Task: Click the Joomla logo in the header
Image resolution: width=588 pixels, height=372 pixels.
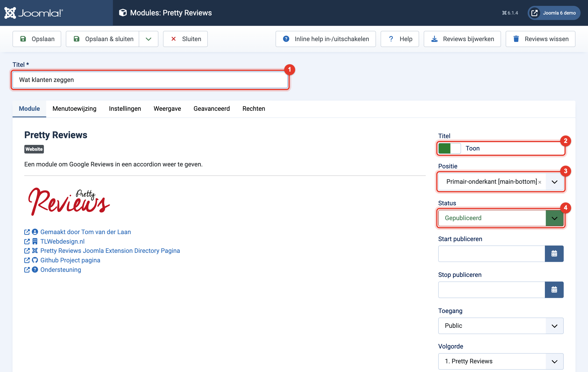Action: click(x=34, y=13)
